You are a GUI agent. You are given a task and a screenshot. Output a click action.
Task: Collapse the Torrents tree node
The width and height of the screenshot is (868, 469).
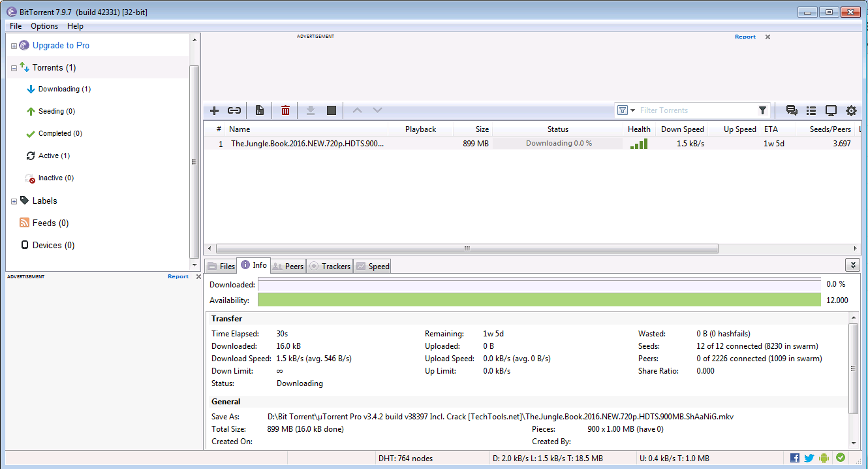click(x=14, y=68)
